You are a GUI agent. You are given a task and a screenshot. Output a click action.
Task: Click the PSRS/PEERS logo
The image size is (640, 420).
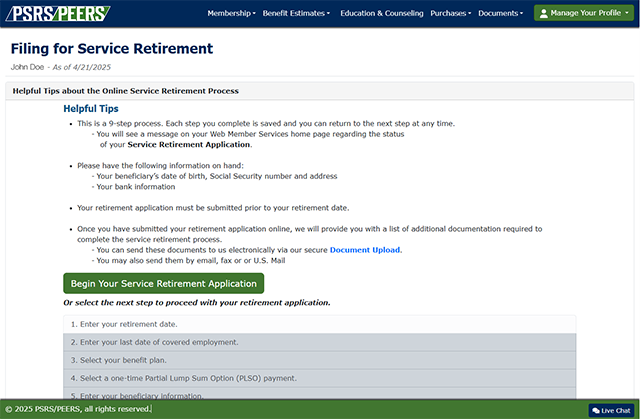click(x=58, y=13)
